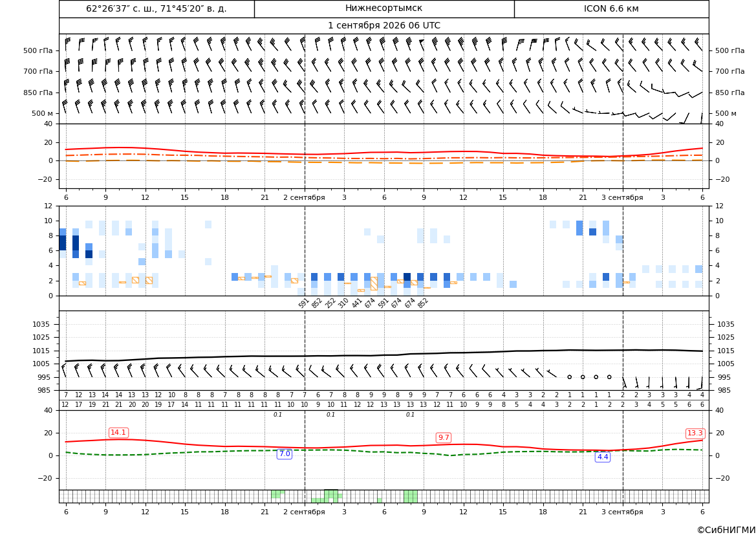This screenshot has width=756, height=535.
Task: Click the red 14.1 maximum temperature label
Action: click(x=118, y=433)
